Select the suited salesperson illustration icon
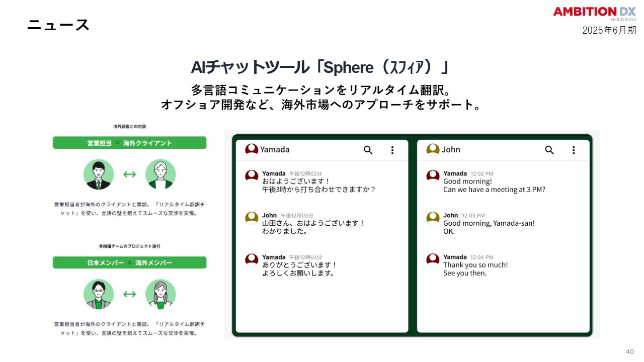 [x=99, y=174]
